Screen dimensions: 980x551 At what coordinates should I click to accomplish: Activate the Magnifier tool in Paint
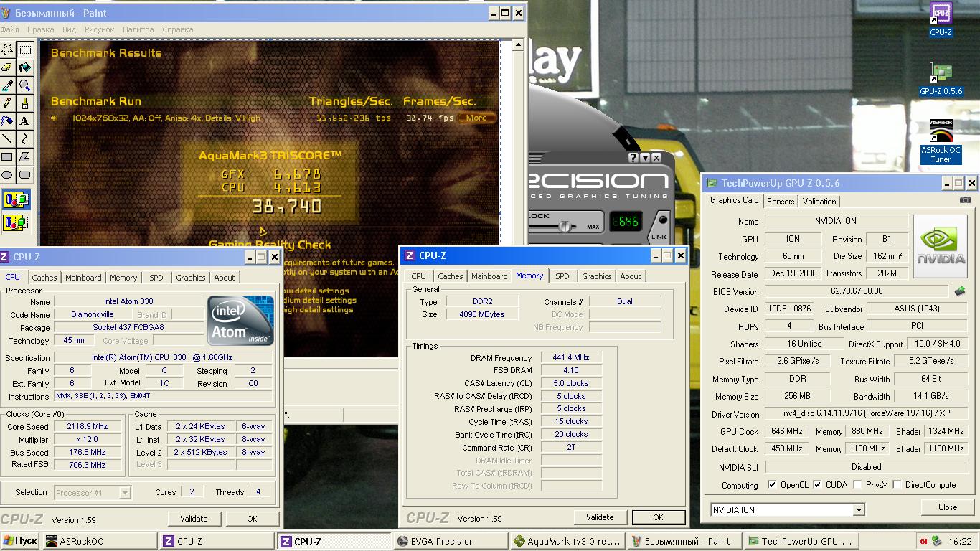pos(25,85)
